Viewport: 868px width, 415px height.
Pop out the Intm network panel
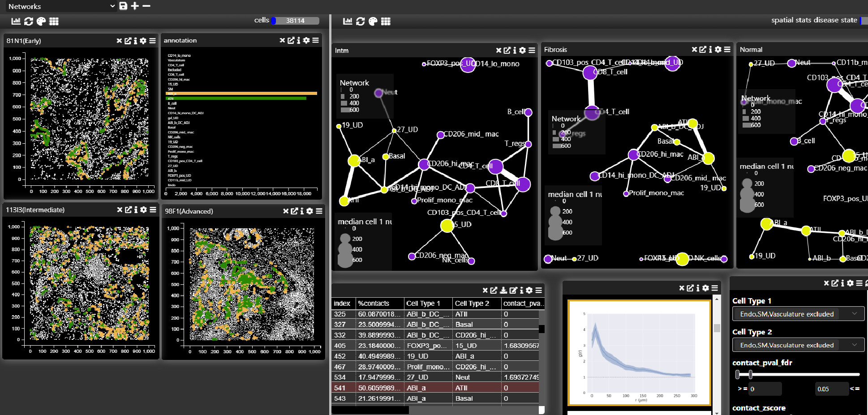pyautogui.click(x=507, y=51)
